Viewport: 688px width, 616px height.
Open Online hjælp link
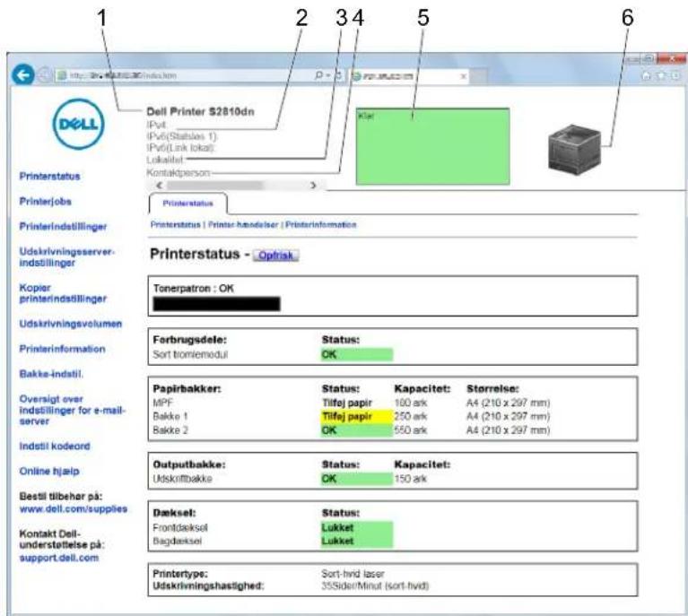[x=49, y=472]
